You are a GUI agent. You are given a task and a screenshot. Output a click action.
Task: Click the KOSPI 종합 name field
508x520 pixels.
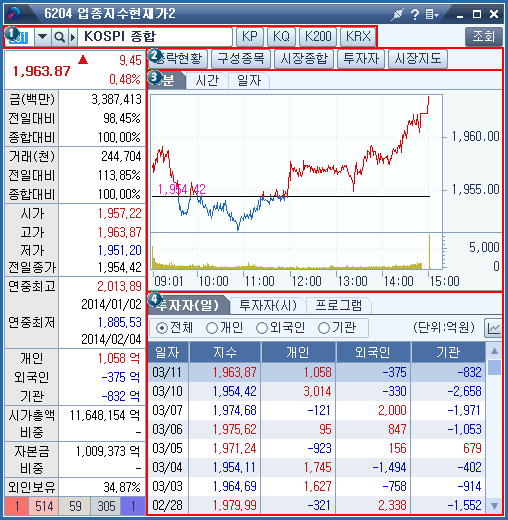pyautogui.click(x=155, y=37)
